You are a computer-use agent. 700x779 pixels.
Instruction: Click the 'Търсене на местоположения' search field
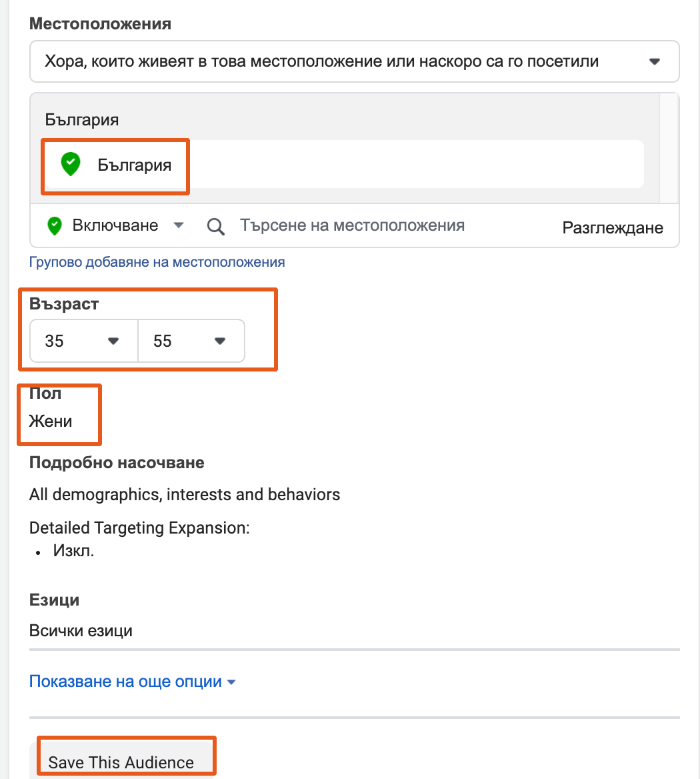[352, 225]
